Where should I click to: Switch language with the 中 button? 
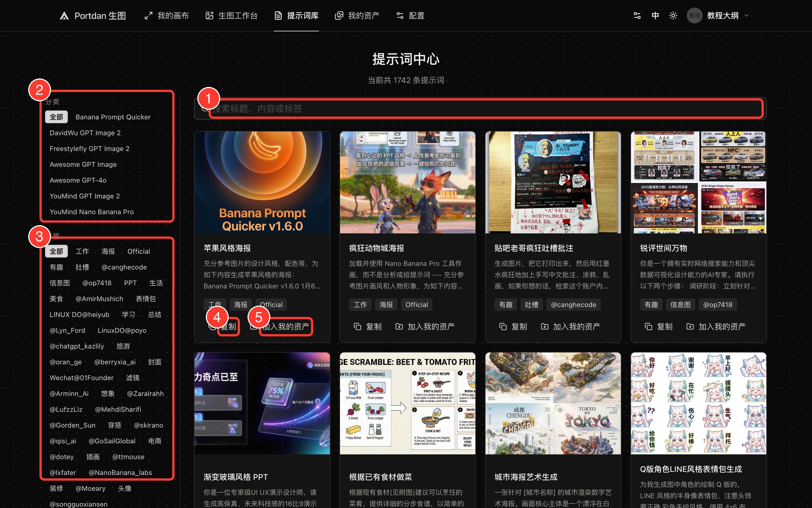[655, 16]
